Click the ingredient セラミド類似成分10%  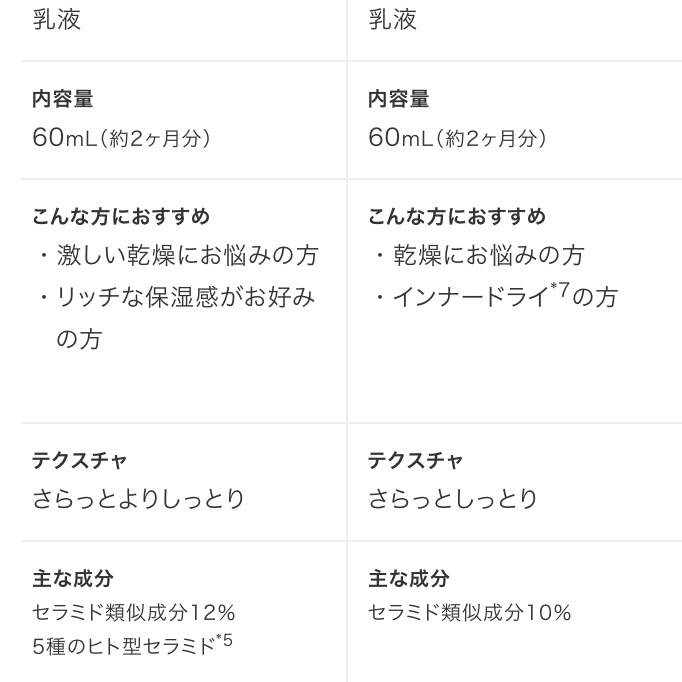470,612
